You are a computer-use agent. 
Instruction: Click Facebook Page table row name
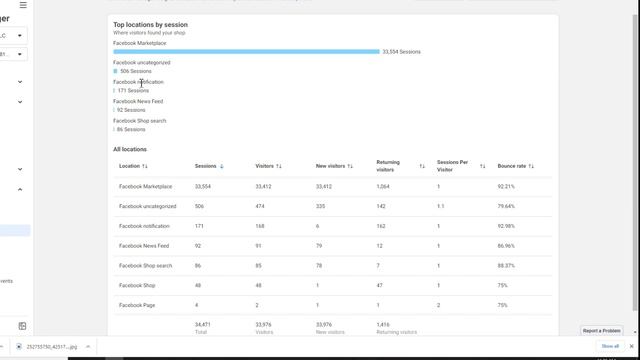(137, 305)
